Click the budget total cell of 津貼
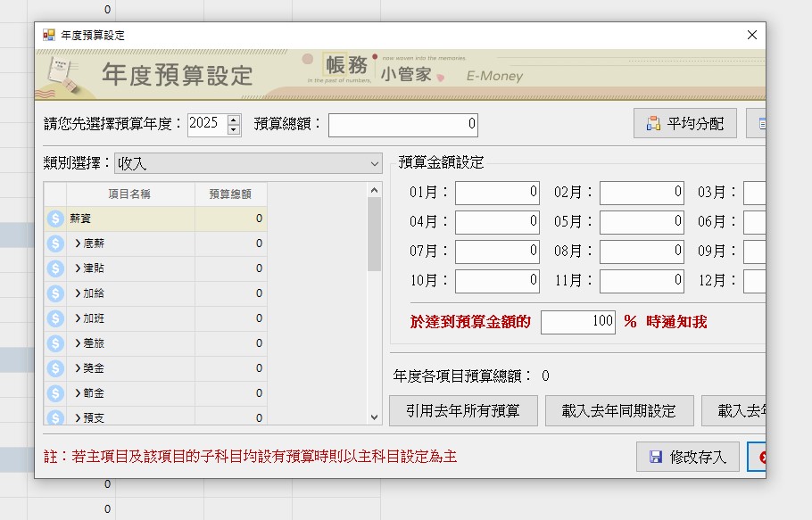 231,268
